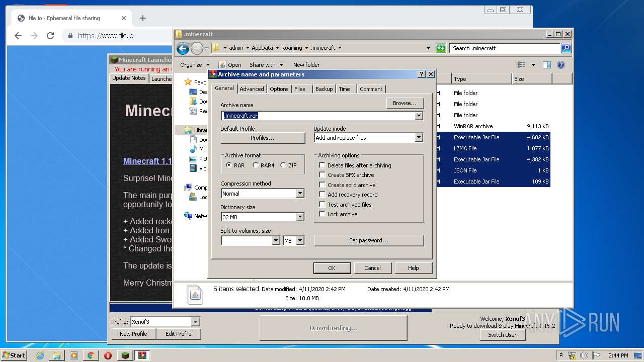644x362 pixels.
Task: Click the Libraries folder icon in sidebar
Action: [188, 130]
